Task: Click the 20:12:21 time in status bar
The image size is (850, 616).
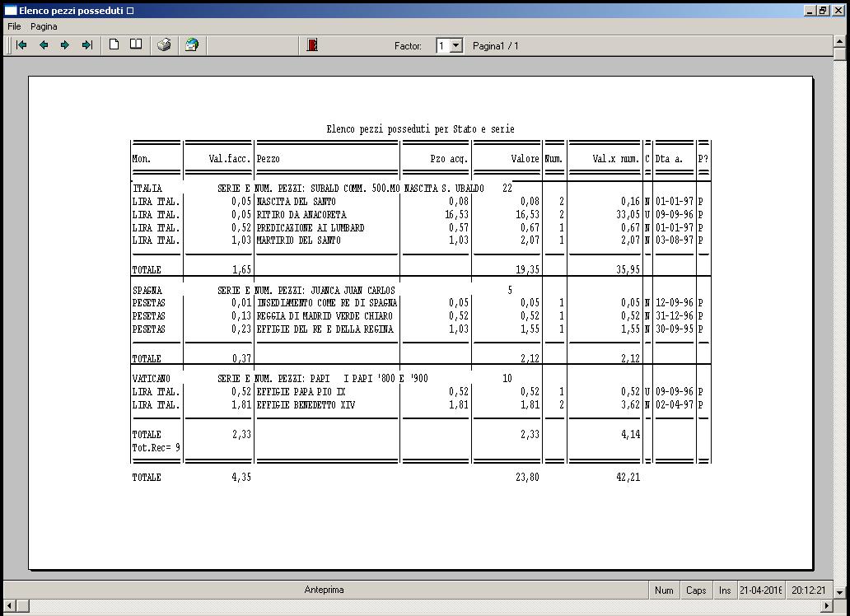Action: (x=808, y=590)
